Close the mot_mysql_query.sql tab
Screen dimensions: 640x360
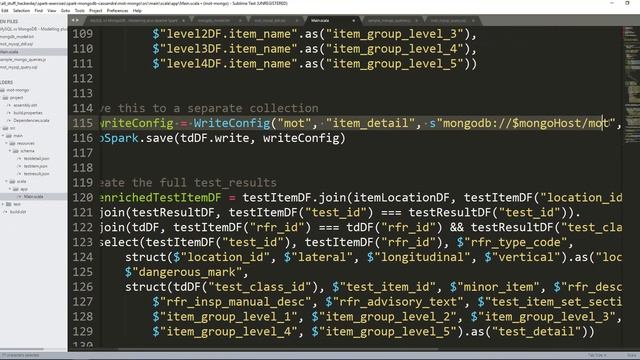(473, 20)
